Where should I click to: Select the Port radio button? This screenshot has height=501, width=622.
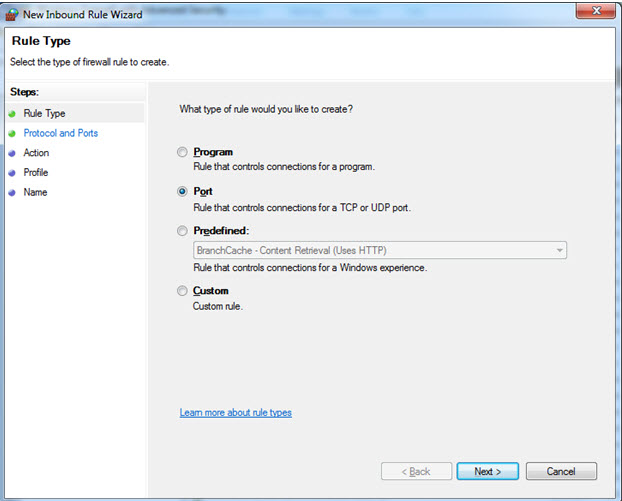[182, 192]
